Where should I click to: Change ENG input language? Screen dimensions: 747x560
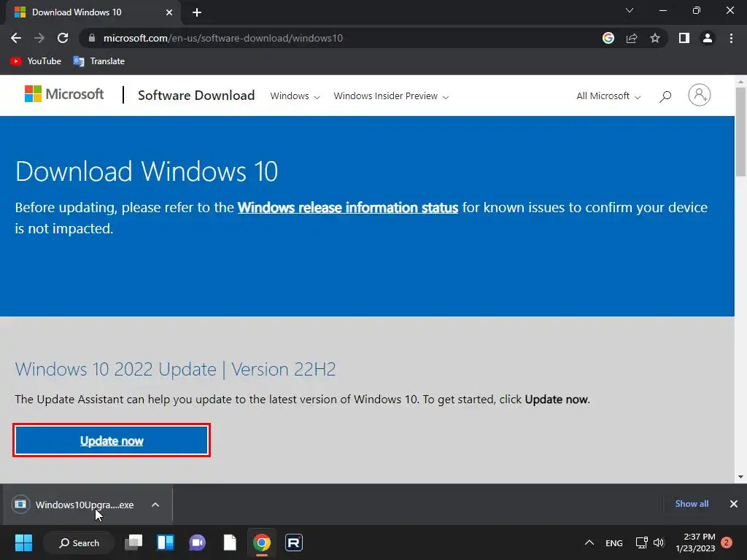[x=614, y=542]
